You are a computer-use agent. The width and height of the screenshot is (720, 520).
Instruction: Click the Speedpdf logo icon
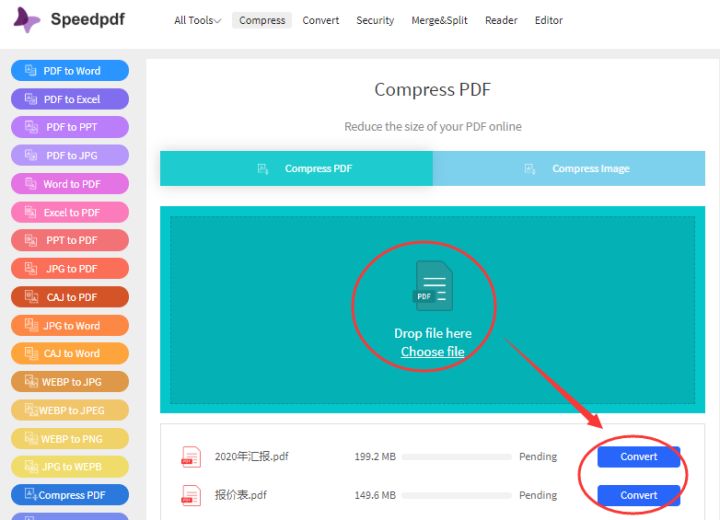(x=27, y=20)
